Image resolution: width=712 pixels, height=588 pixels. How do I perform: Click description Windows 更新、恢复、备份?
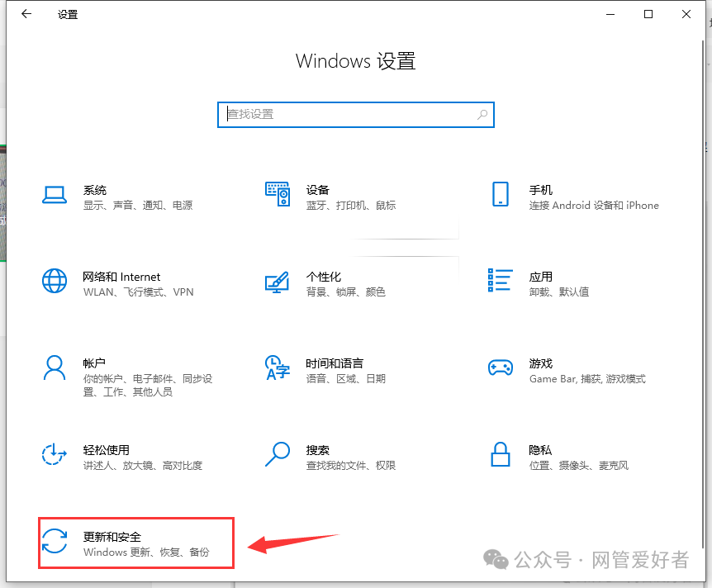pyautogui.click(x=146, y=552)
